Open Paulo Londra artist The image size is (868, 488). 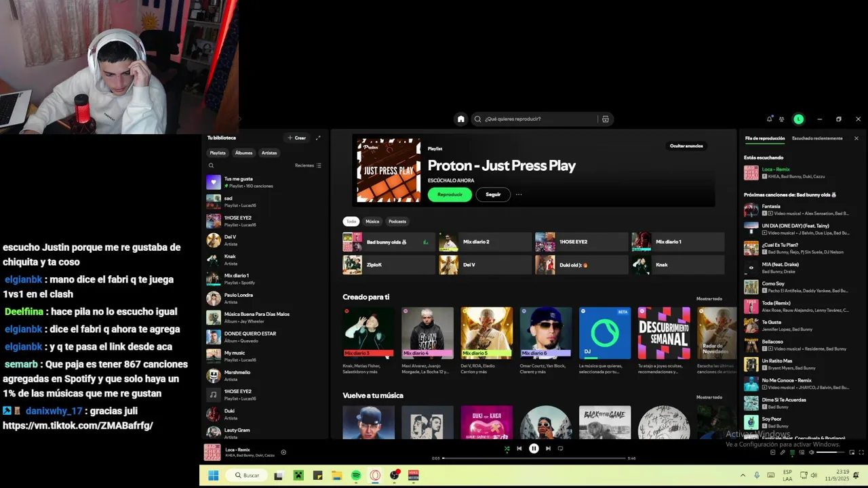tap(263, 298)
